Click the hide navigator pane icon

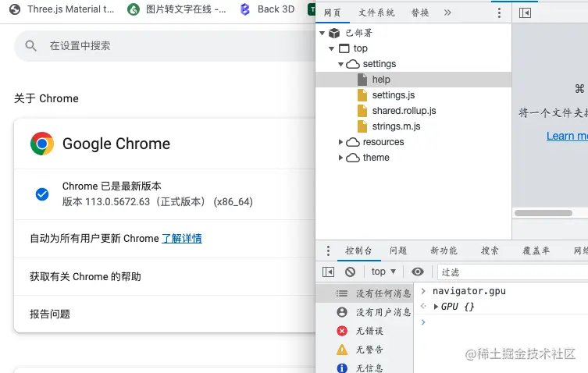[x=525, y=13]
